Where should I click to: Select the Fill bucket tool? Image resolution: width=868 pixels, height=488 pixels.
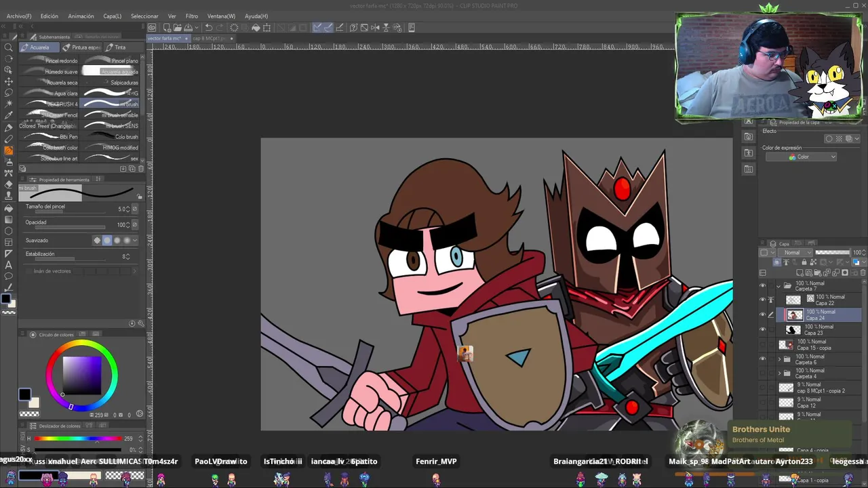(x=8, y=208)
